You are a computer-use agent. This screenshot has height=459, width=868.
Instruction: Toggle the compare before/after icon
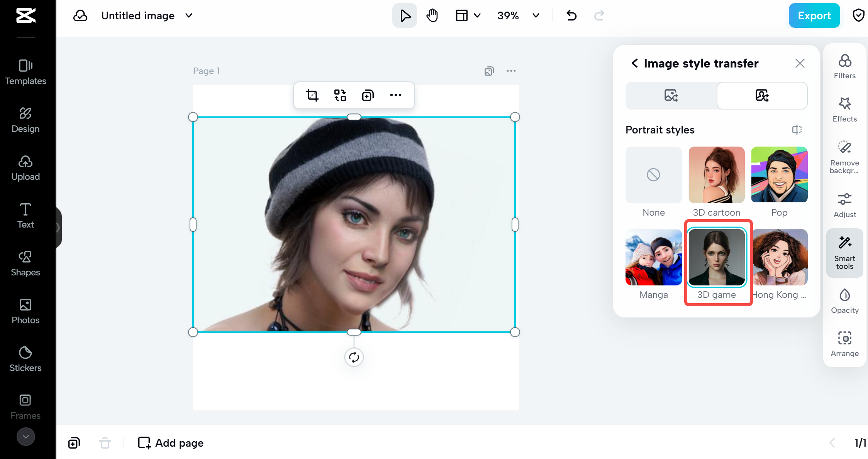click(x=797, y=130)
